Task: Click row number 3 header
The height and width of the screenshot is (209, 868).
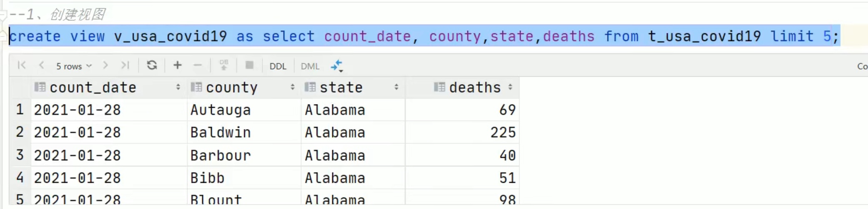Action: pos(20,155)
